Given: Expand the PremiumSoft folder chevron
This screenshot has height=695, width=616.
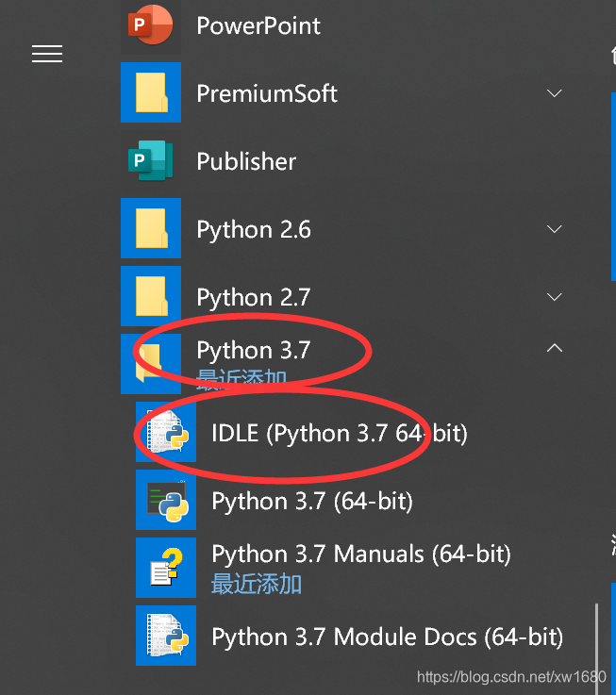Looking at the screenshot, I should click(x=555, y=93).
